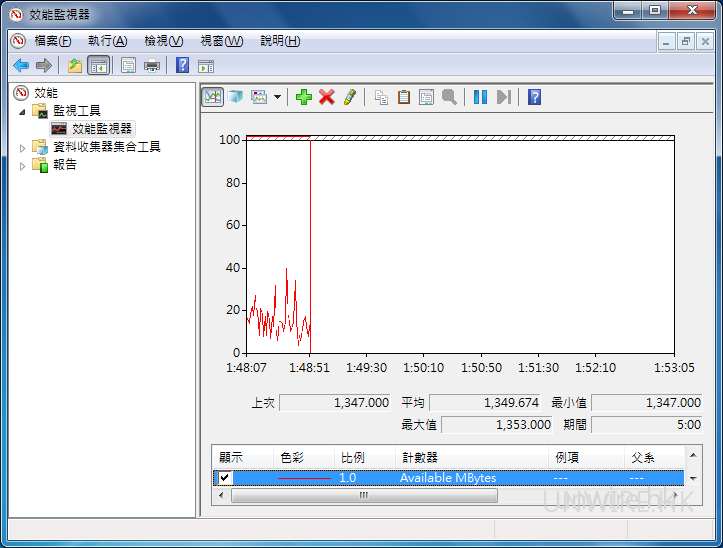Click the Paste Counter List clipboard icon

(x=404, y=97)
